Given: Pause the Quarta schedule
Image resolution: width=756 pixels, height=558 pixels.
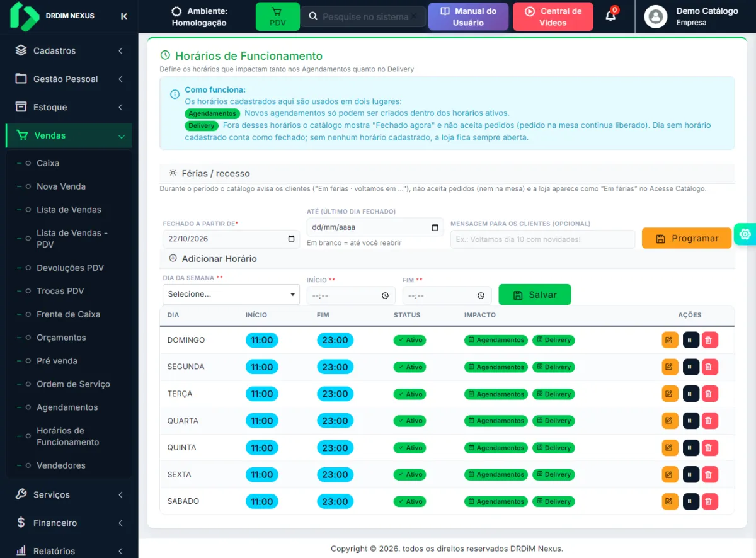Looking at the screenshot, I should pyautogui.click(x=690, y=421).
